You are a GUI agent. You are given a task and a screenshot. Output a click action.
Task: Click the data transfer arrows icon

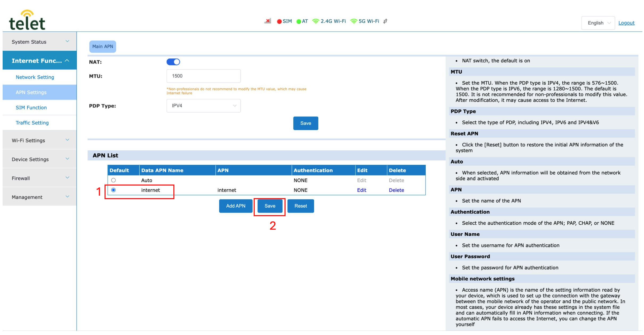[x=385, y=21]
